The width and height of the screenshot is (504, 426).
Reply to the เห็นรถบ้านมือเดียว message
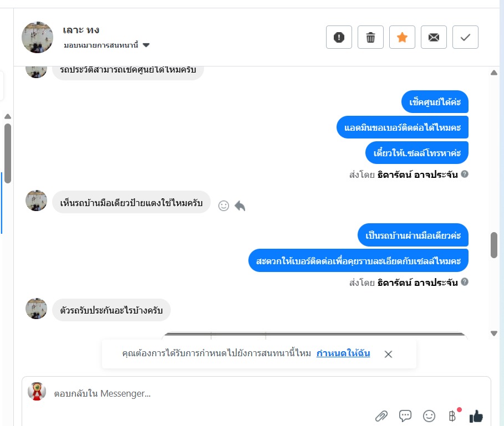coord(240,206)
